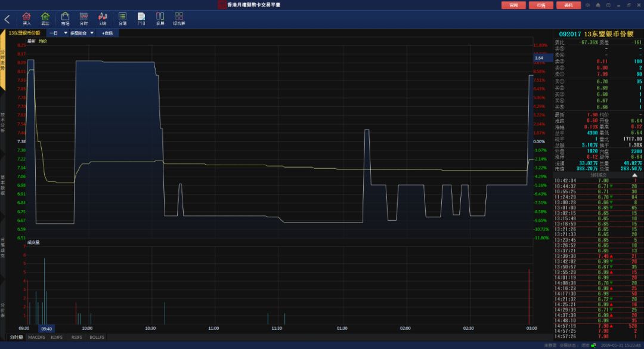Open the F10 document icon
This screenshot has width=644, height=349.
point(141,18)
